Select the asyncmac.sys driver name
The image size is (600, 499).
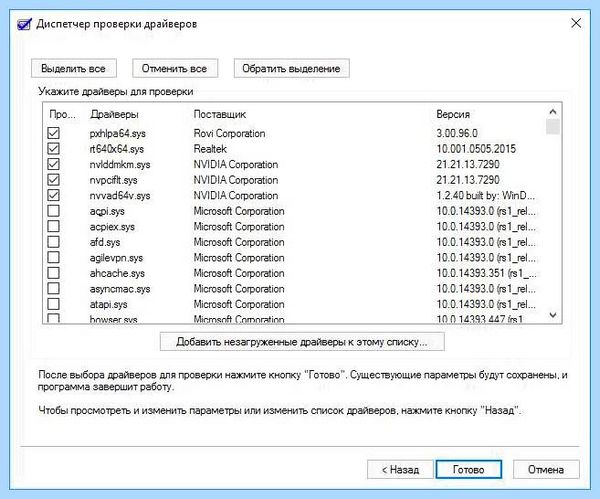pos(120,289)
